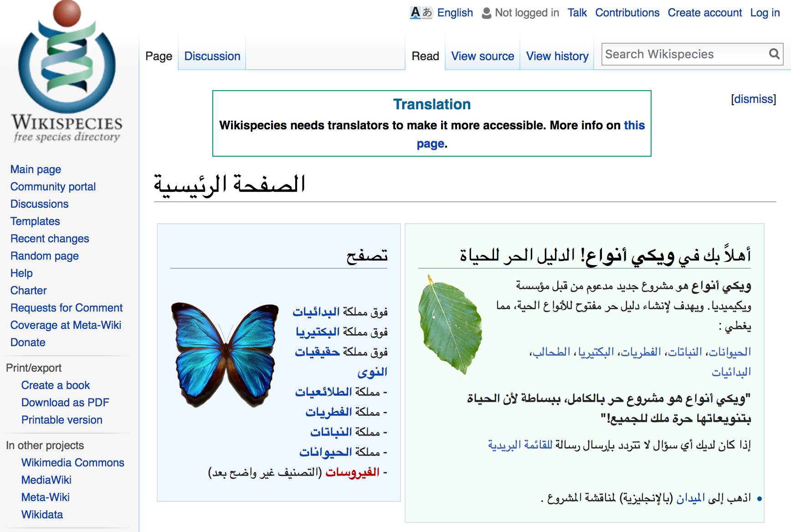This screenshot has height=532, width=791.
Task: Open Recent changes in sidebar
Action: [x=50, y=239]
